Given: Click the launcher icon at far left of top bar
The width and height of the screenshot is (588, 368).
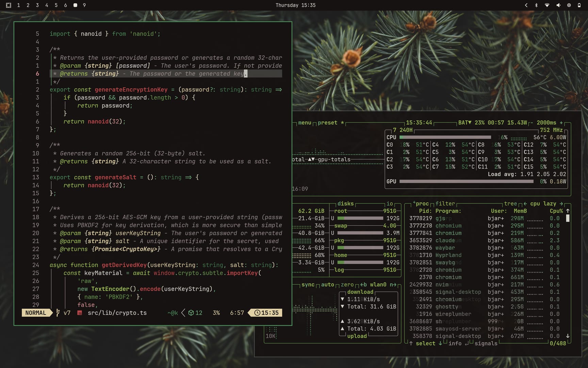Looking at the screenshot, I should (9, 5).
